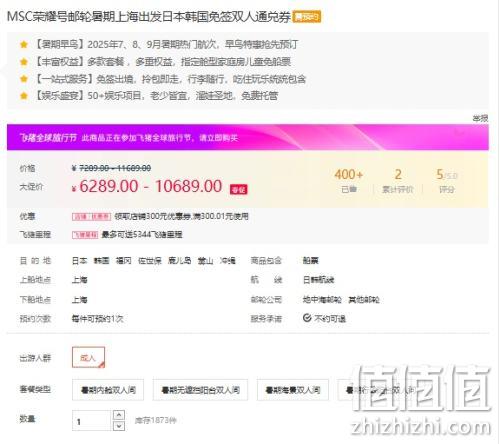Click the 库存1873件 stock text
Viewport: 500px width, 444px height.
click(155, 421)
